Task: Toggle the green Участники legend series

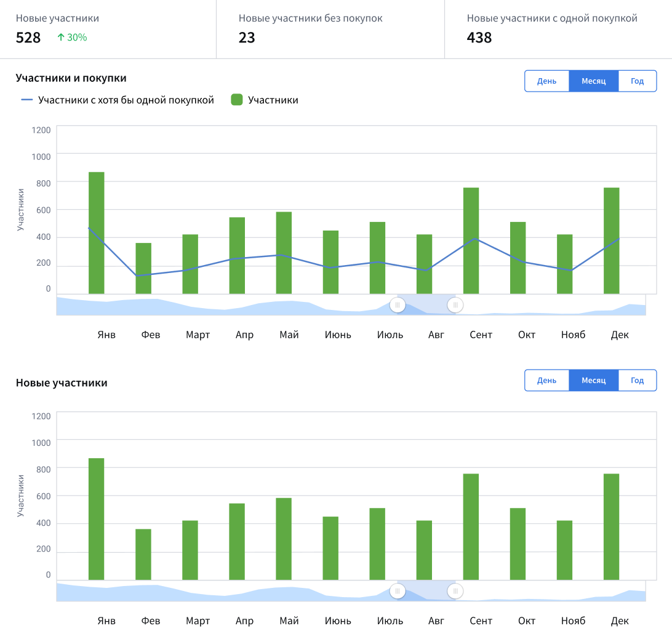Action: point(236,100)
